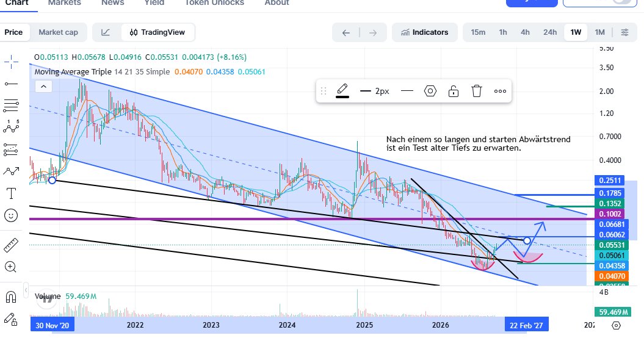Select the Text annotation tool
Screen dimensions: 644x338
11,193
